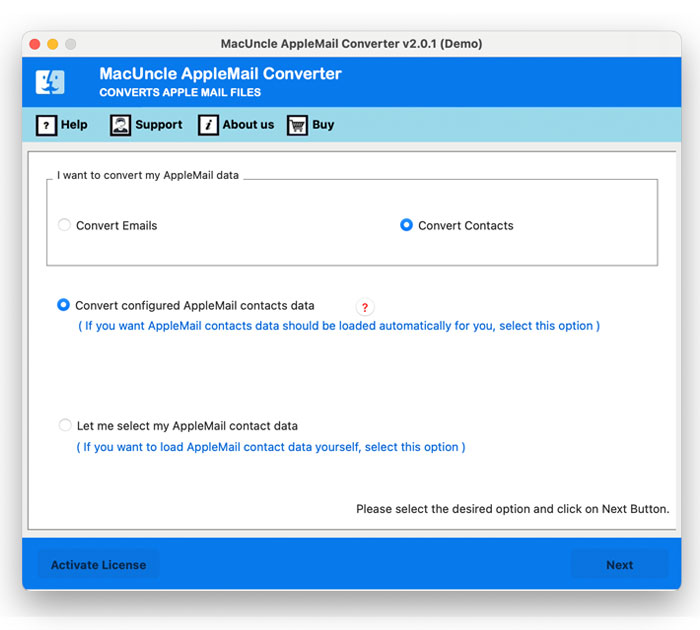Click the 'Please select the desired option' instruction text
The width and height of the screenshot is (700, 630).
click(x=512, y=509)
